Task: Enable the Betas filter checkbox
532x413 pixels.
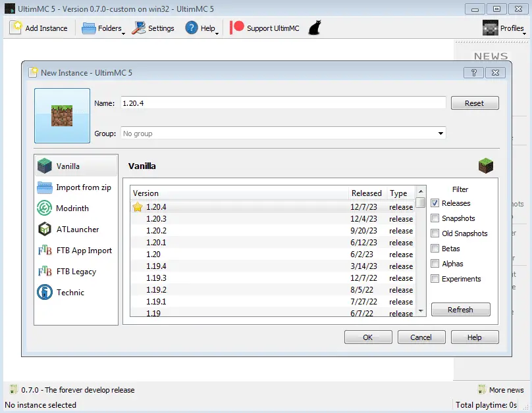Action: tap(435, 249)
